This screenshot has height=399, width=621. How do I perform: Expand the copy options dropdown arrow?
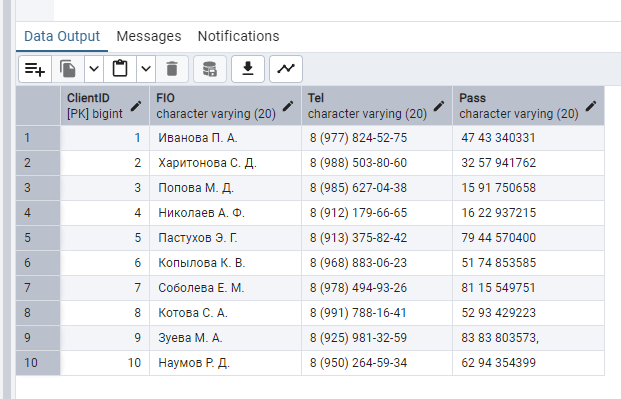coord(94,69)
